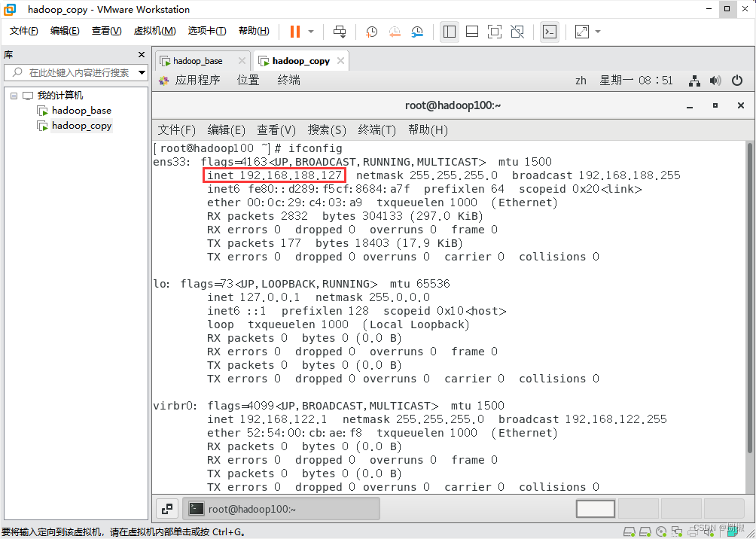Click the network connection icon in guest bar
Screen dimensions: 756x539
tap(694, 81)
